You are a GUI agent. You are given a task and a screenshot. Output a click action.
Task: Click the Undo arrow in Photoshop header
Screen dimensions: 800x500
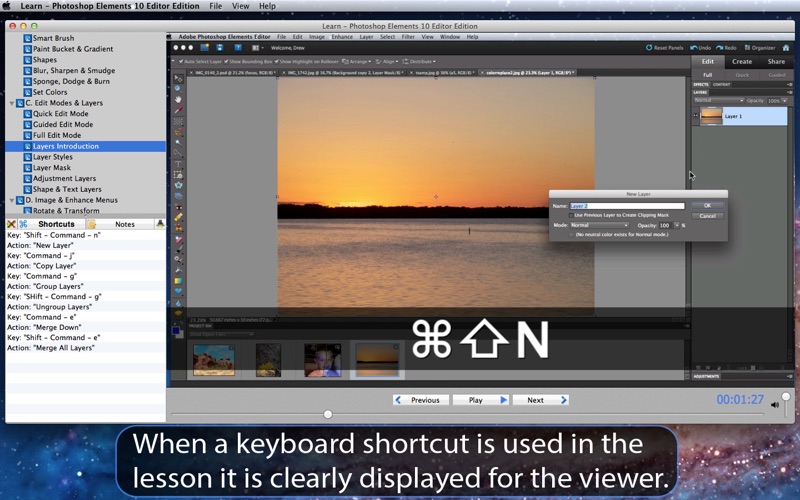click(x=693, y=47)
